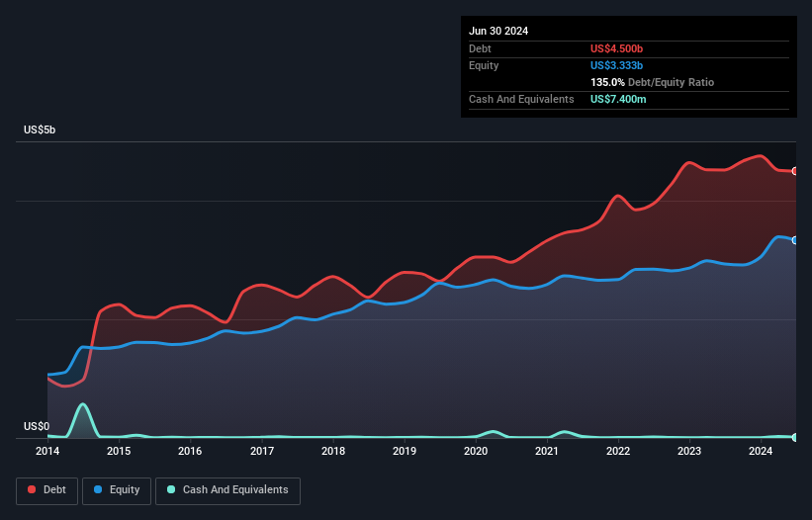Click the 2018 x-axis label
This screenshot has height=520, width=812.
tap(333, 451)
